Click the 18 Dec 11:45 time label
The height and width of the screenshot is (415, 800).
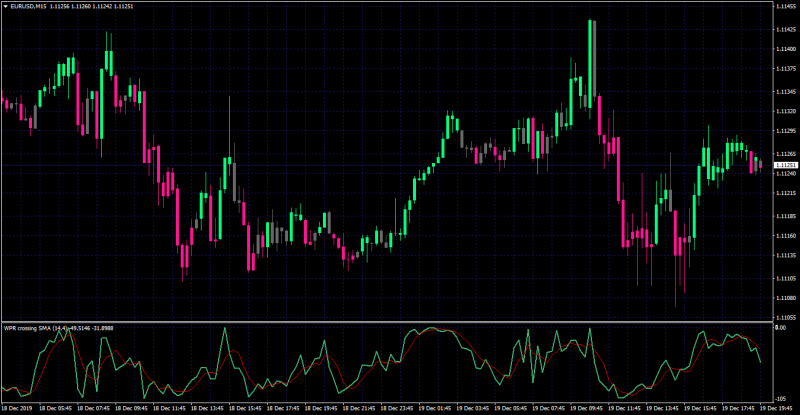(169, 408)
